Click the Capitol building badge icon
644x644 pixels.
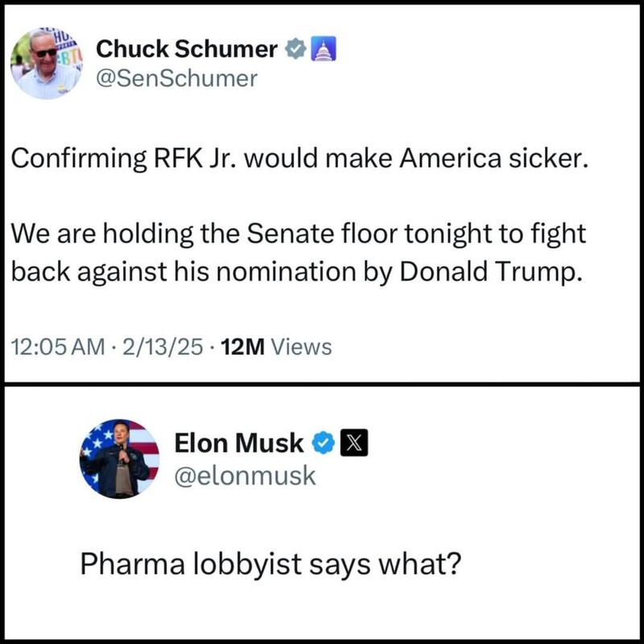pyautogui.click(x=323, y=50)
